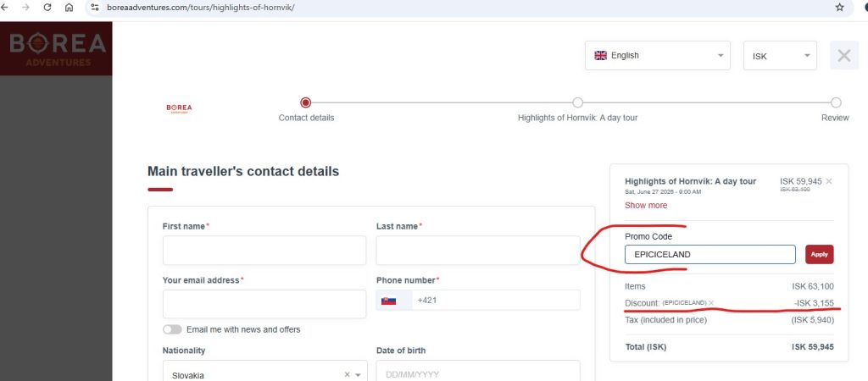Expand the Nationality dropdown arrow
Screen dimensions: 868x381
pyautogui.click(x=359, y=375)
